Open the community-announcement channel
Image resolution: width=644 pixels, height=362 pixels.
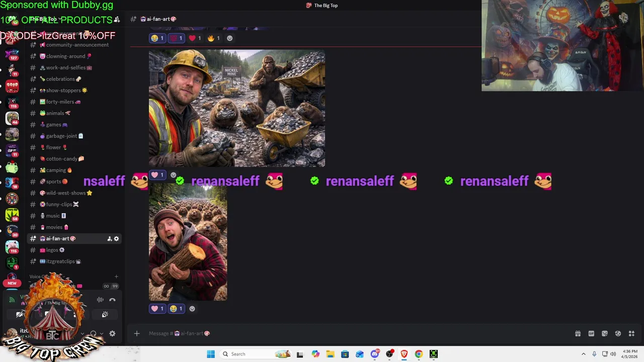(x=74, y=45)
